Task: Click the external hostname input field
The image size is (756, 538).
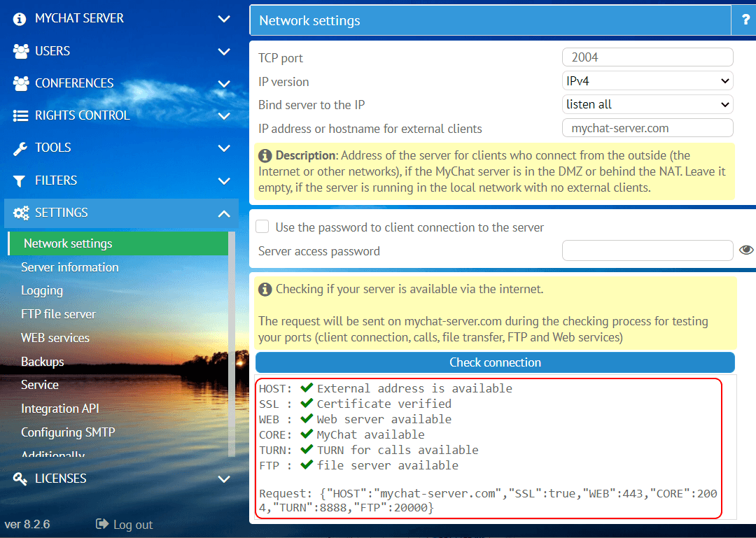Action: coord(647,128)
